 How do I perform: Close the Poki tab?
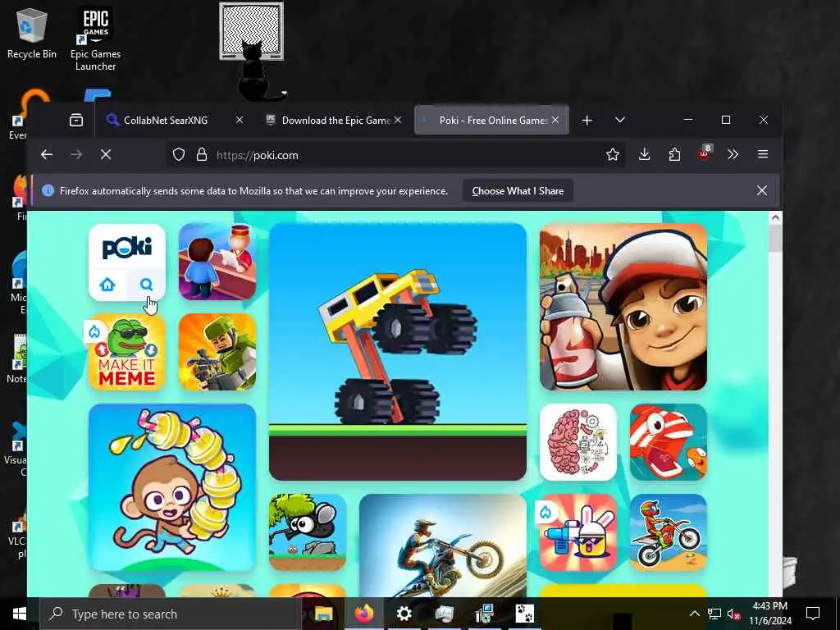pos(555,120)
